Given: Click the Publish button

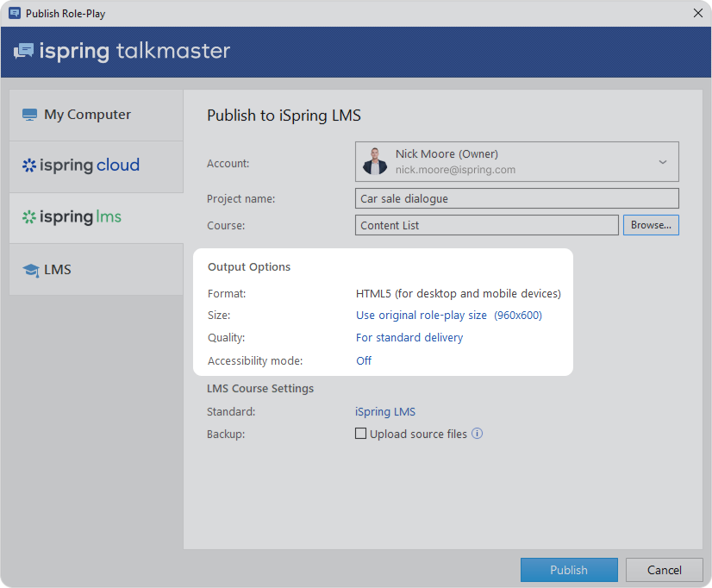Looking at the screenshot, I should [x=569, y=570].
